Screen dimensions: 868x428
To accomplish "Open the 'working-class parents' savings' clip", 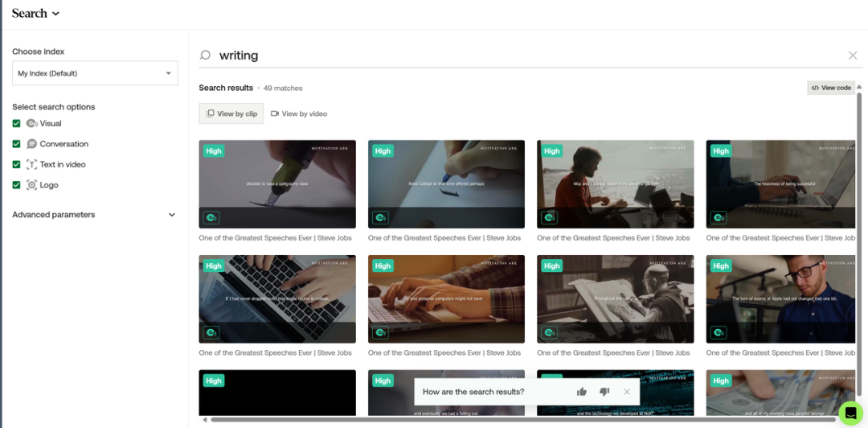I will [x=780, y=393].
